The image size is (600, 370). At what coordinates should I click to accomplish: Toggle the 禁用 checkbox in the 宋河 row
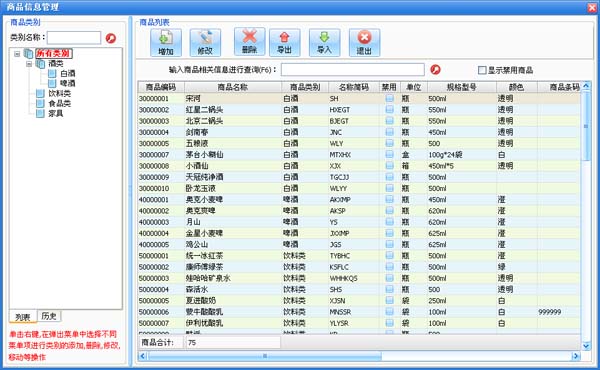pos(389,98)
